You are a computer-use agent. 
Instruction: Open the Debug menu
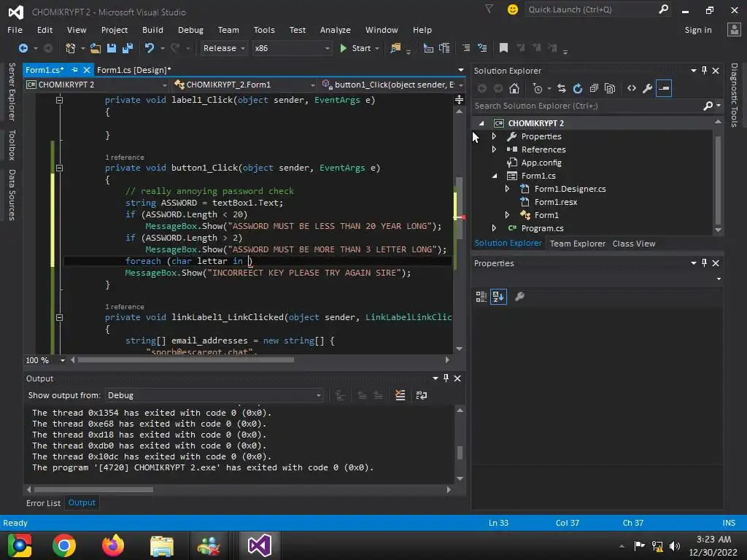click(190, 30)
